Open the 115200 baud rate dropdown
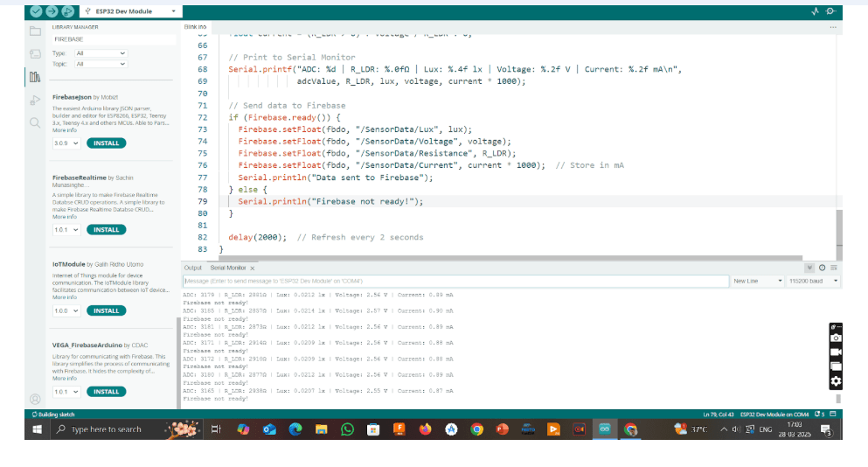The width and height of the screenshot is (868, 467). click(813, 281)
